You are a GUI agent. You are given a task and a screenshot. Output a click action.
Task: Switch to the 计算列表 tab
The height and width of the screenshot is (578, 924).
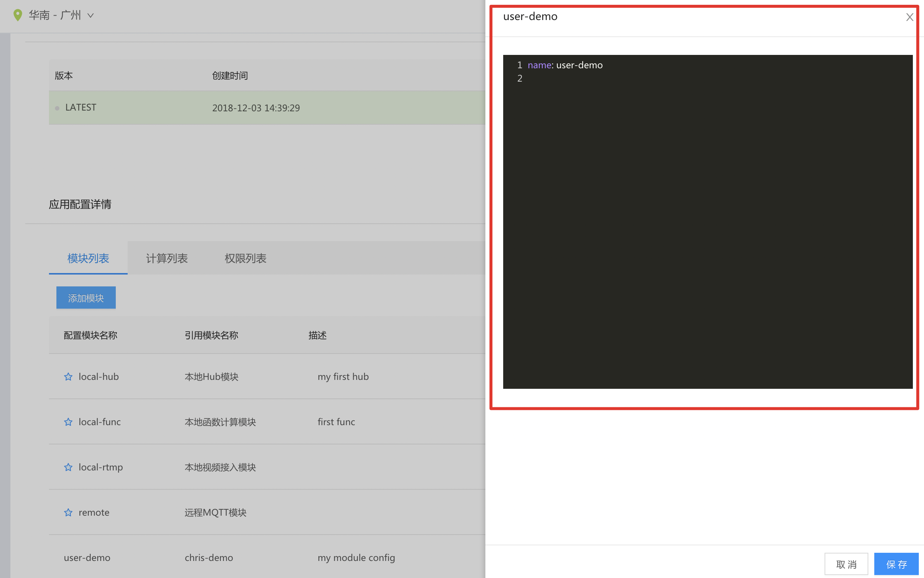click(167, 259)
